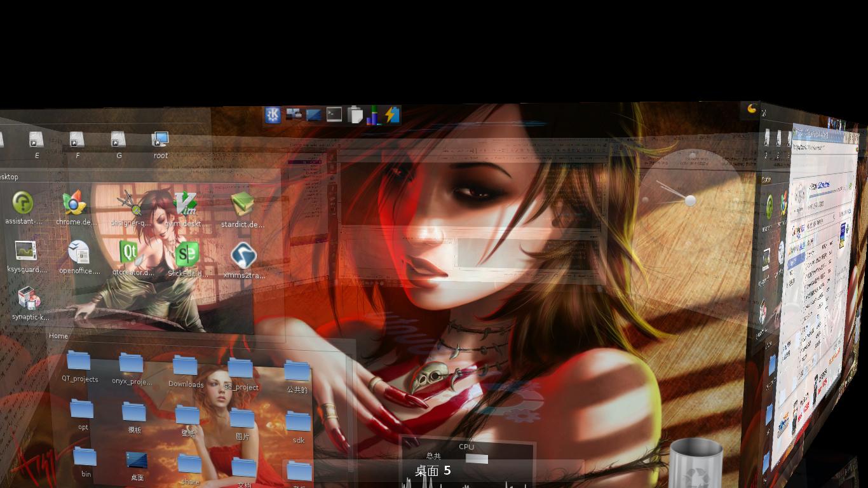Open the 模板 folder

(133, 412)
